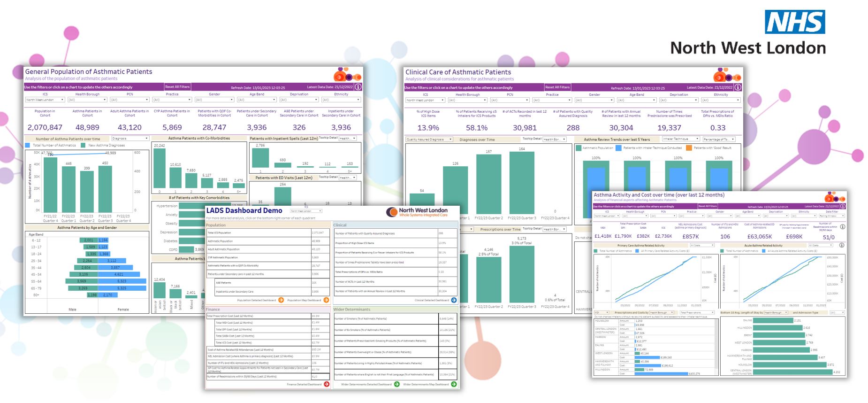Click Proportion of High Dose ICS Items row
This screenshot has height=403, width=868.
coord(396,243)
